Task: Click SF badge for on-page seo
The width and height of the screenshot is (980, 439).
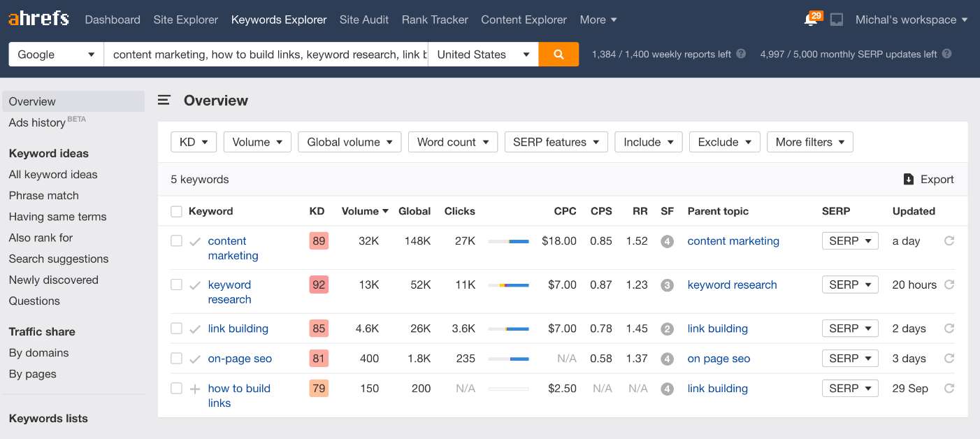Action: pos(668,359)
